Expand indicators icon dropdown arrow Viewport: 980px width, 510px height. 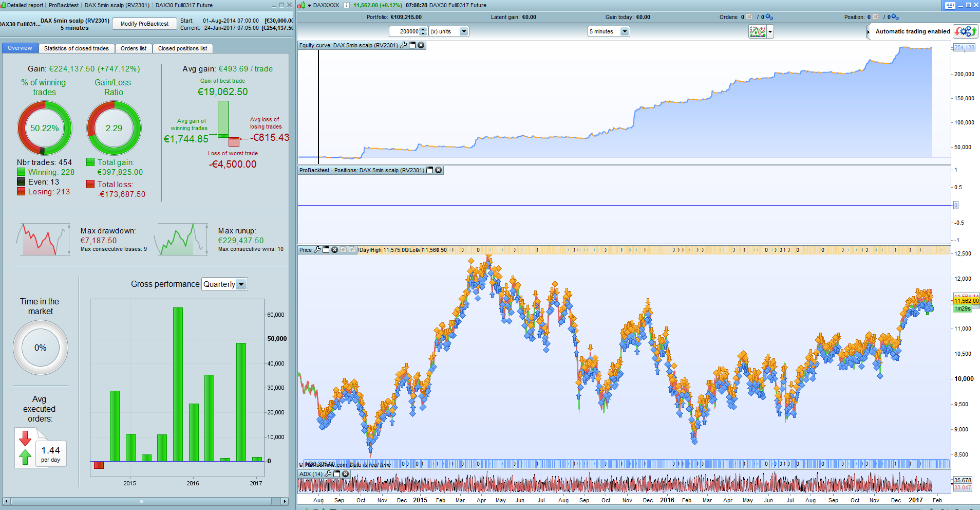[x=770, y=32]
